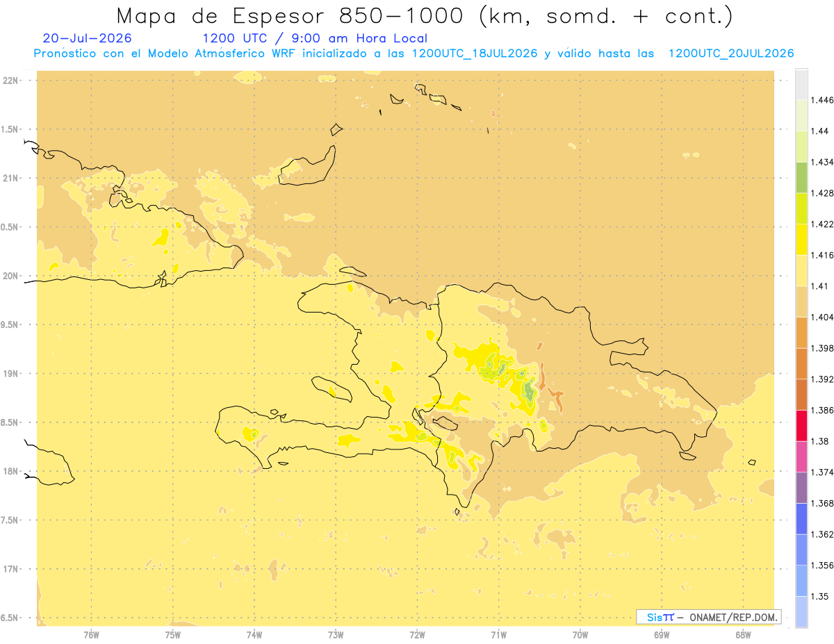
Task: Click the '19N' latitude label
Action: click(x=12, y=374)
